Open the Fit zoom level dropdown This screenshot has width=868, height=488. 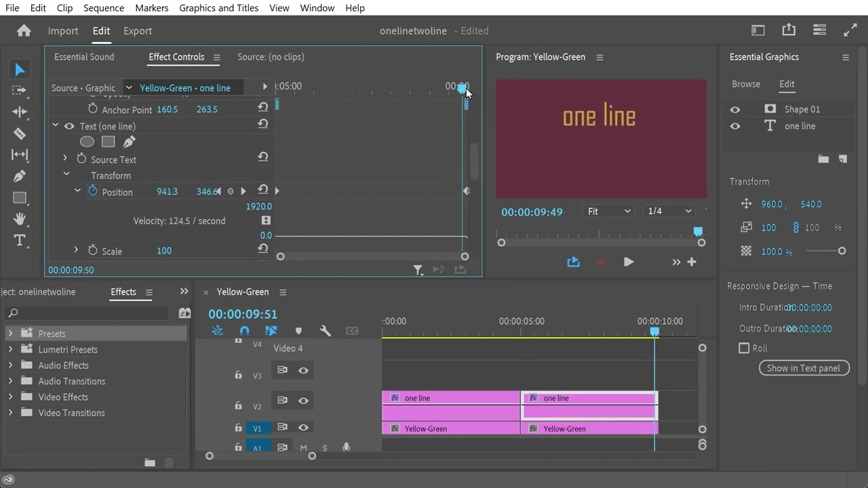coord(608,211)
